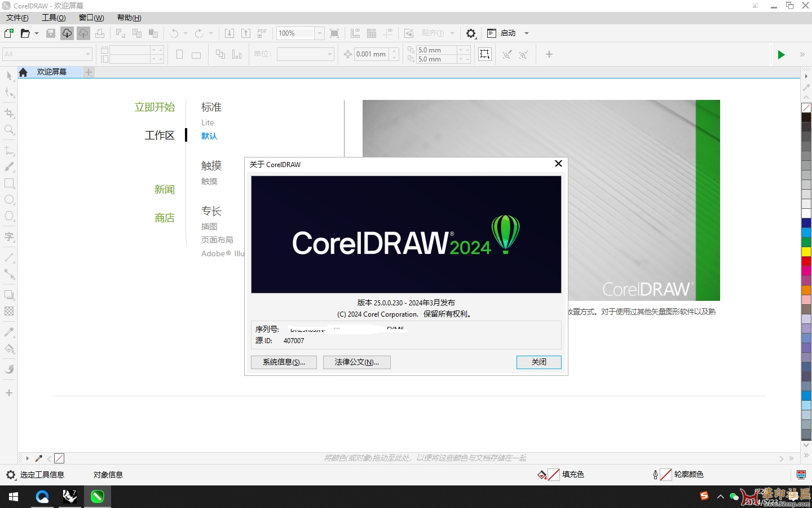Select the Text tool
The height and width of the screenshot is (508, 812).
[x=9, y=237]
